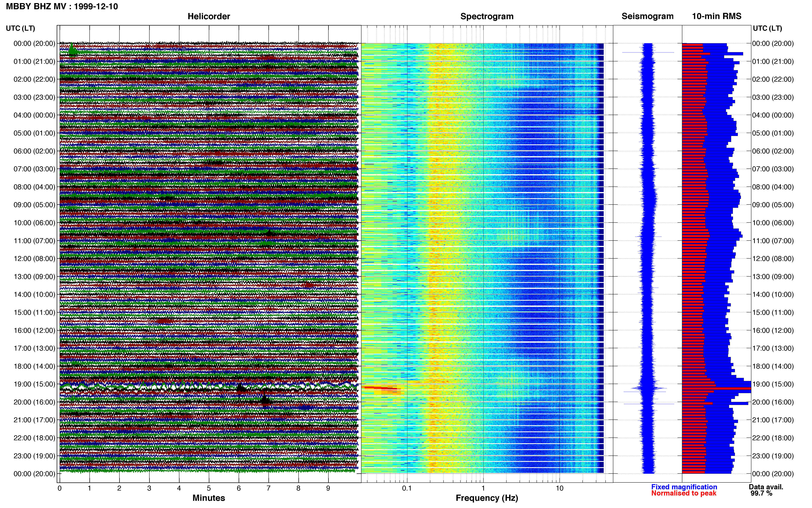Click left time label '14:00 (10:00)'
The width and height of the screenshot is (812, 508).
pos(34,294)
